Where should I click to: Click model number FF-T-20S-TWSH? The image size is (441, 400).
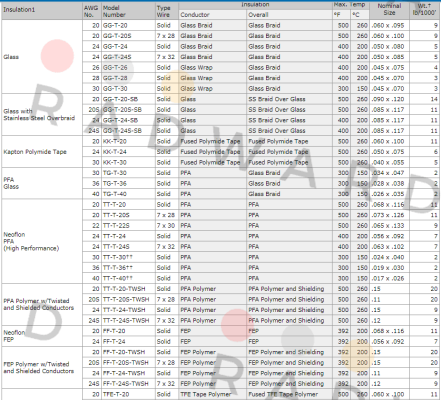pyautogui.click(x=128, y=362)
